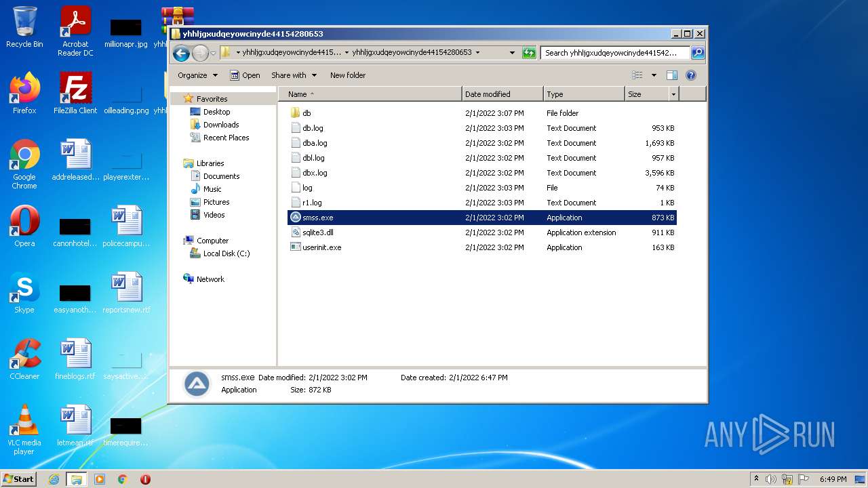Click the Windows Media Player taskbar icon
This screenshot has height=488, width=868.
click(100, 479)
